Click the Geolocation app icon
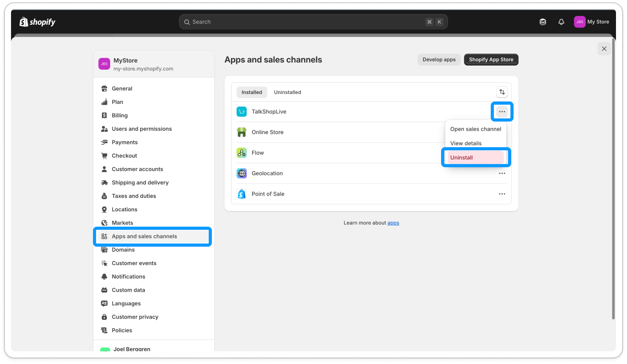627x364 pixels. point(241,173)
